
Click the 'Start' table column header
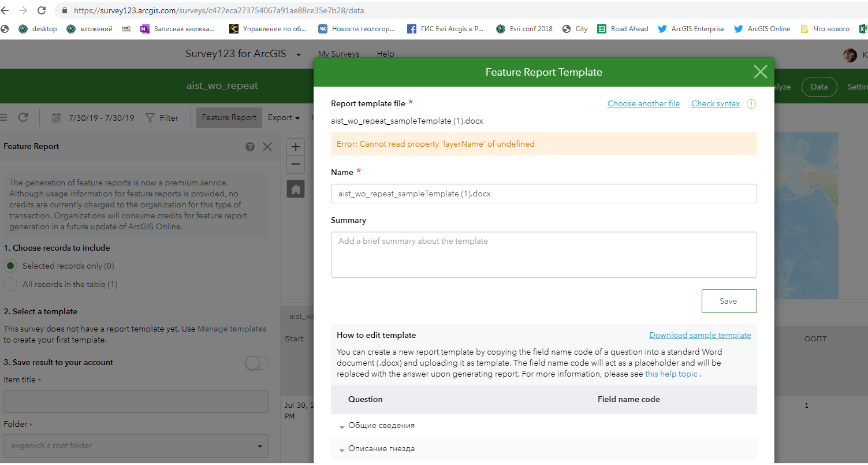294,339
